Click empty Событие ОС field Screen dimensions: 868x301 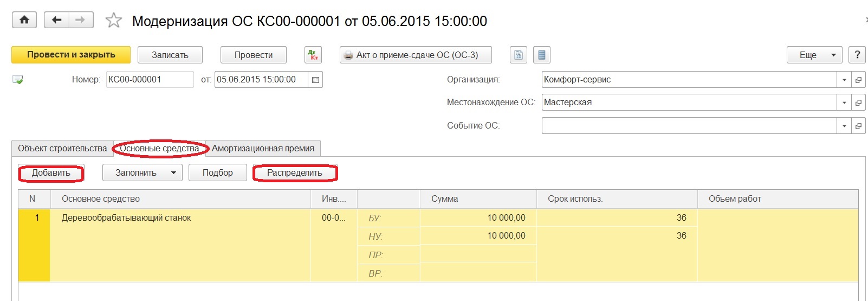[689, 126]
